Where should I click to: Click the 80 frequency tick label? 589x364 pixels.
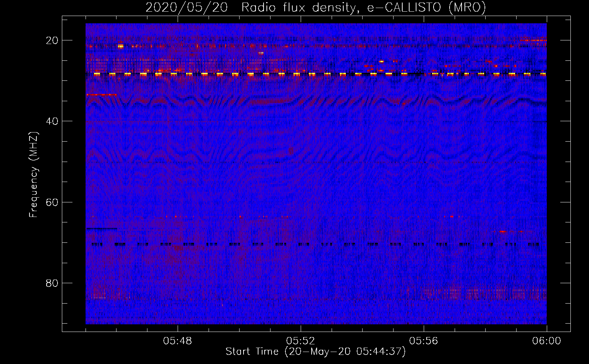click(x=52, y=283)
